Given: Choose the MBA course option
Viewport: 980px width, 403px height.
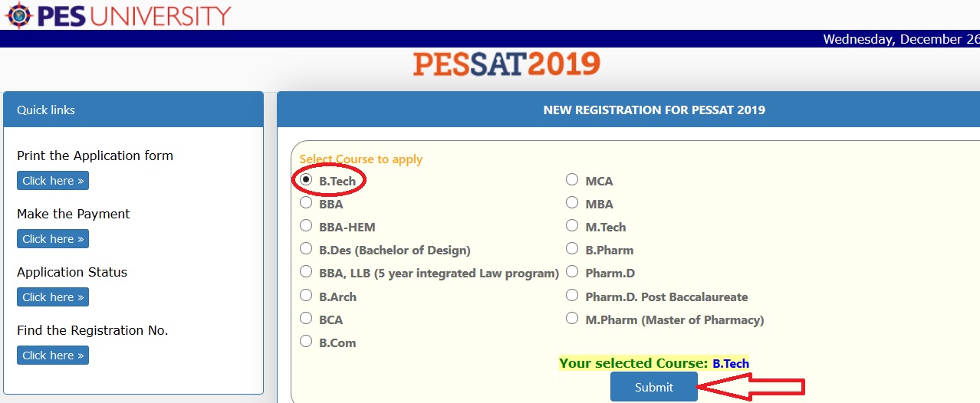Looking at the screenshot, I should click(572, 203).
